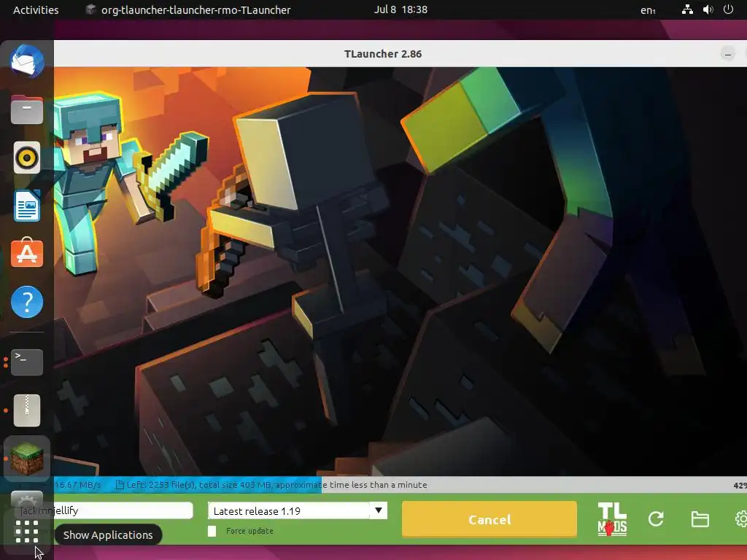Open the Files manager dock icon
This screenshot has width=747, height=560.
(x=27, y=109)
